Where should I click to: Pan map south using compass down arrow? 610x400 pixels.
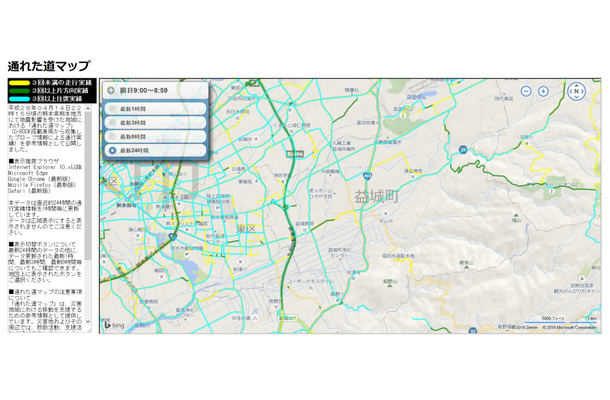pyautogui.click(x=577, y=97)
